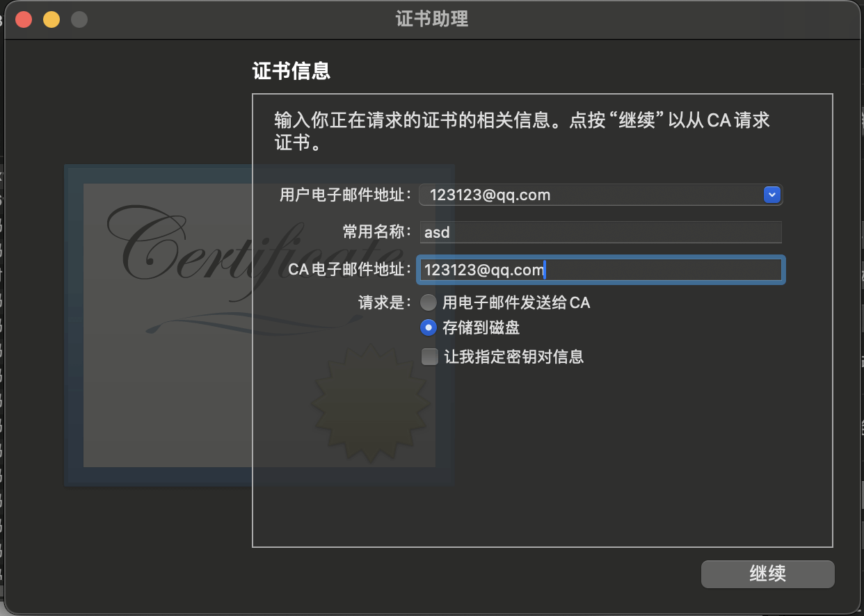Expand the 用户电子邮件地址 blue dropdown arrow

(x=771, y=195)
